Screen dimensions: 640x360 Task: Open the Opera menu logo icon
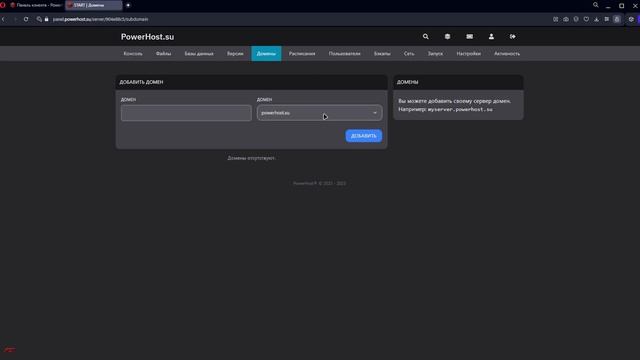[3, 5]
